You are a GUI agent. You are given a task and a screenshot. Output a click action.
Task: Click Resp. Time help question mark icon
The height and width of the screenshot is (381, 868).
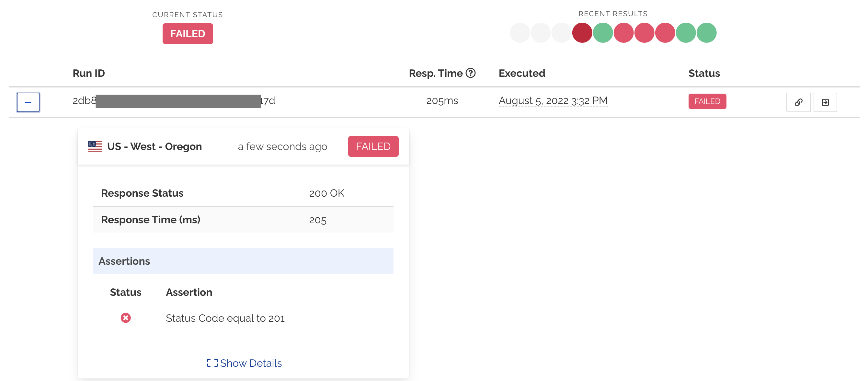(470, 73)
